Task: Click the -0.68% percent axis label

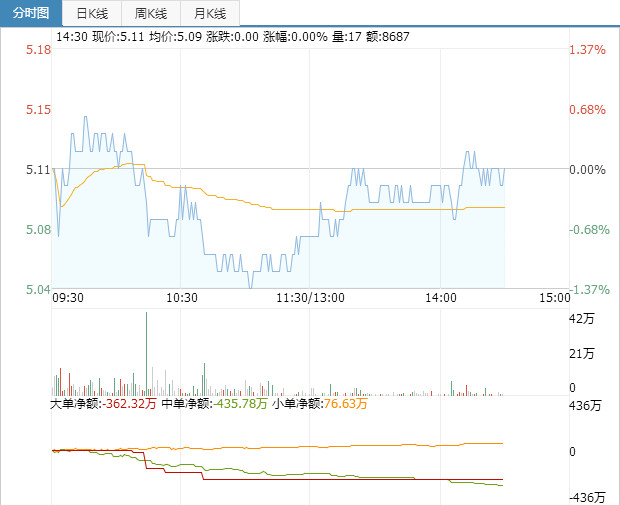Action: (589, 229)
